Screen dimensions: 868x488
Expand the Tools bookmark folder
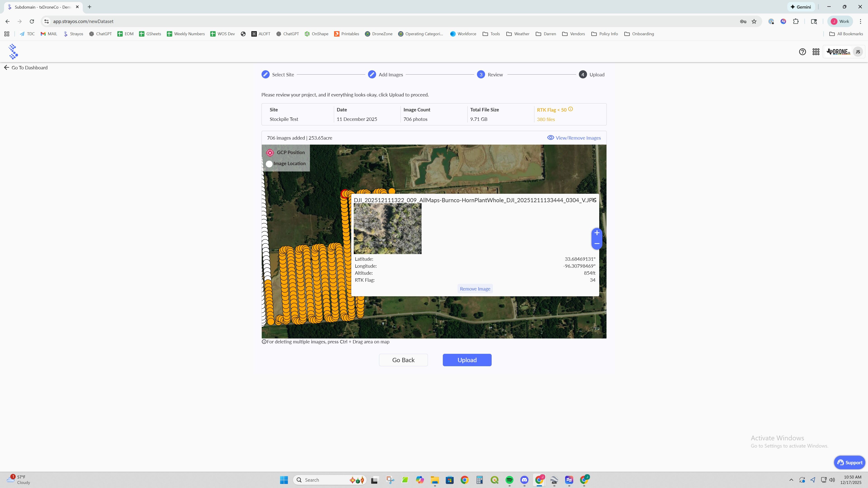point(491,34)
